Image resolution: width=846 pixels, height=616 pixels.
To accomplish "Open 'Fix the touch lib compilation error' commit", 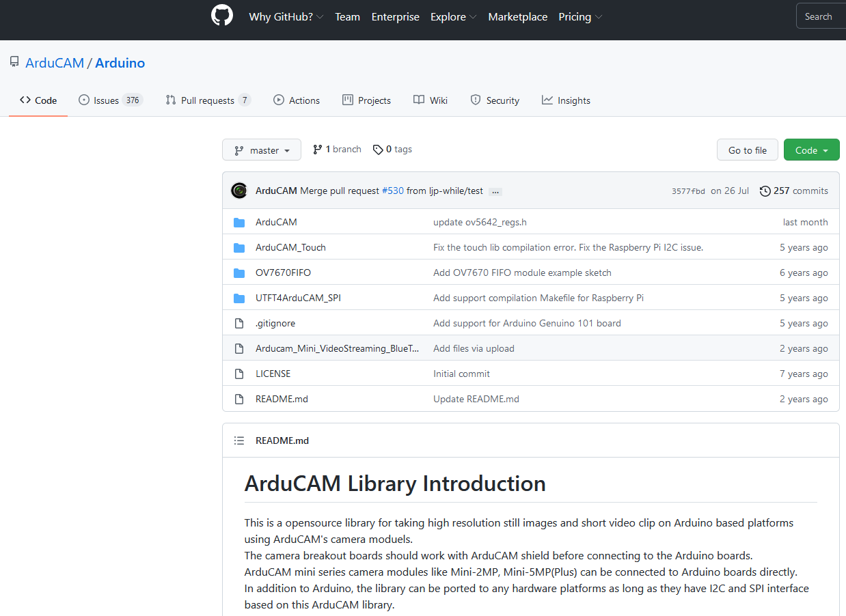I will click(568, 248).
